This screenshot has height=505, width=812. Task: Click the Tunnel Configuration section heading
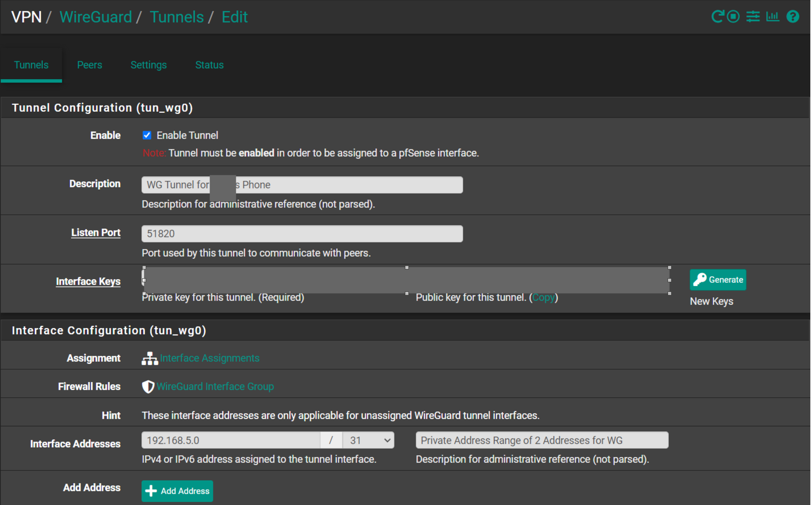point(102,108)
